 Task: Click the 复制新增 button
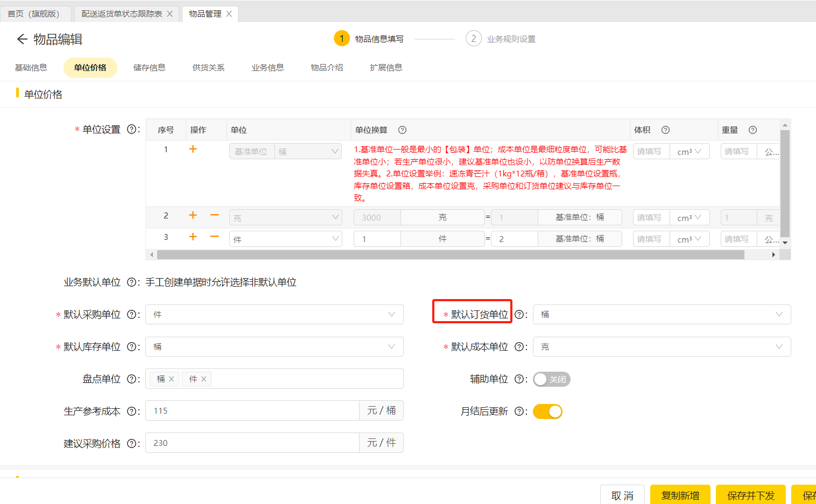pos(680,495)
